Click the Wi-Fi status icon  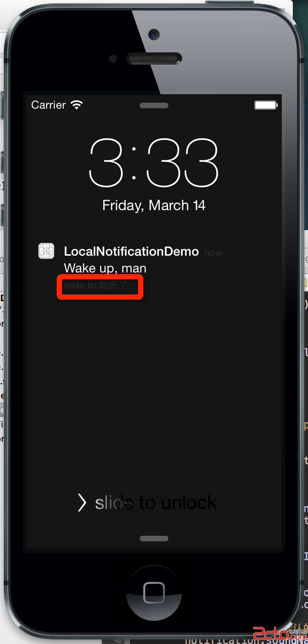pyautogui.click(x=77, y=105)
